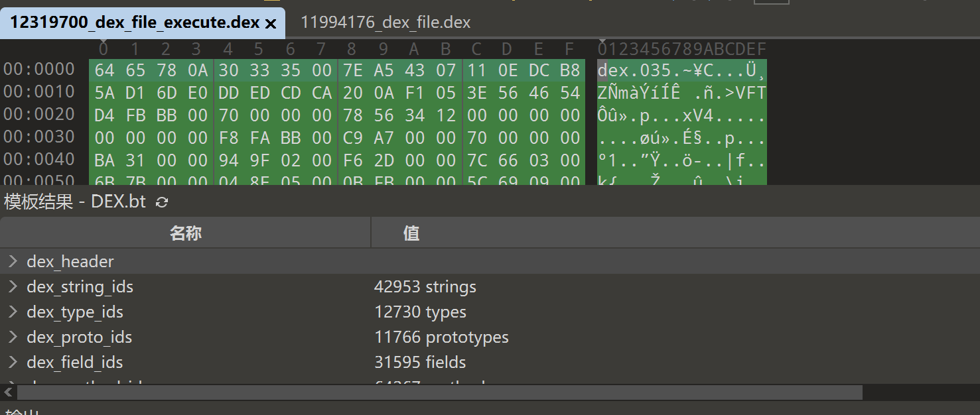Click the address label 00:0030
This screenshot has height=415, width=980.
[39, 137]
